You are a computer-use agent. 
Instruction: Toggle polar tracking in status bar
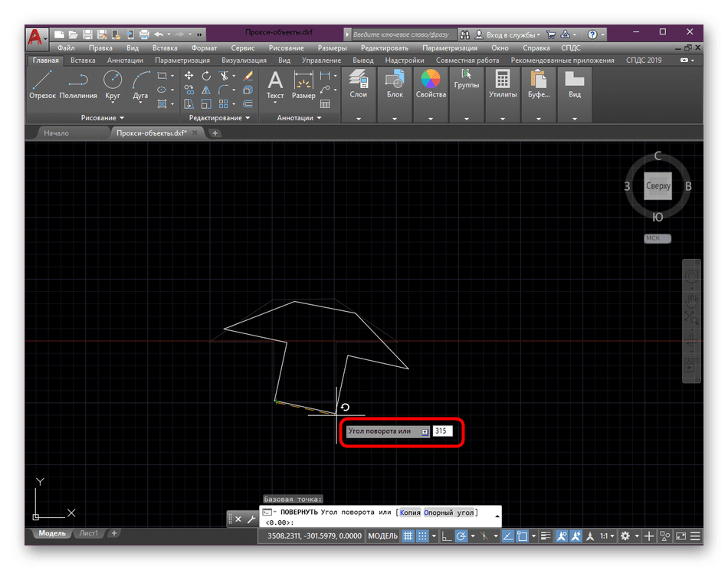click(461, 536)
